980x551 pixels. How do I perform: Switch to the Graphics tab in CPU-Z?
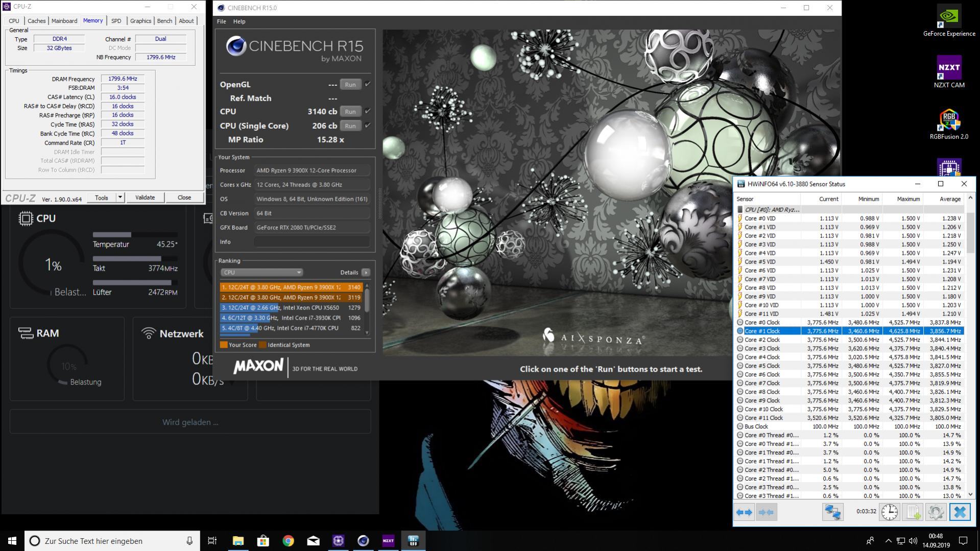[x=140, y=21]
